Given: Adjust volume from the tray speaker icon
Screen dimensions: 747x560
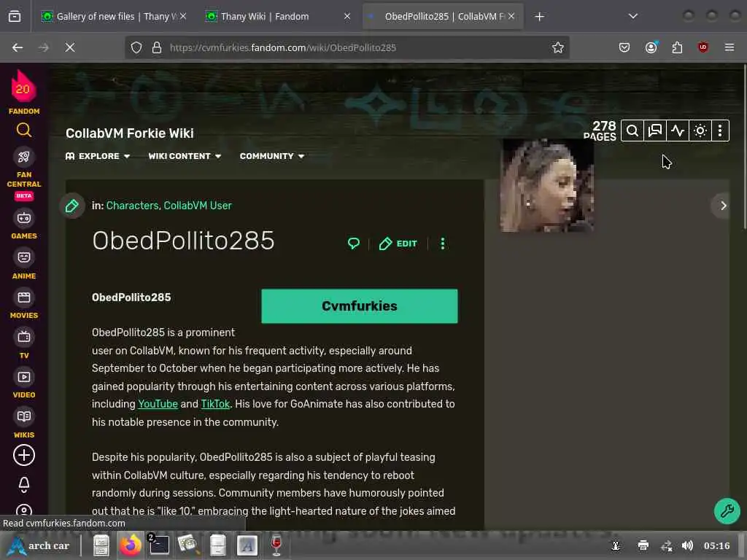Looking at the screenshot, I should 687,545.
